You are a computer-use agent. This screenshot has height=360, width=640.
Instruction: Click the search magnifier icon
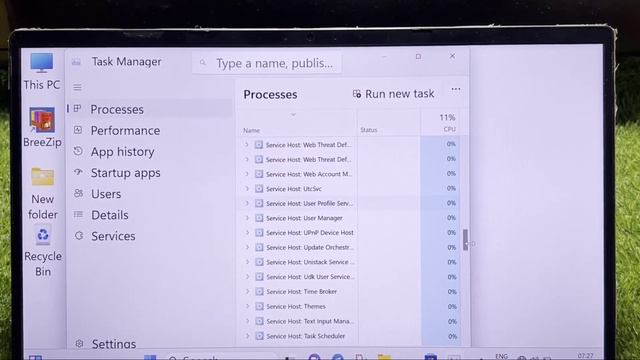pyautogui.click(x=203, y=63)
